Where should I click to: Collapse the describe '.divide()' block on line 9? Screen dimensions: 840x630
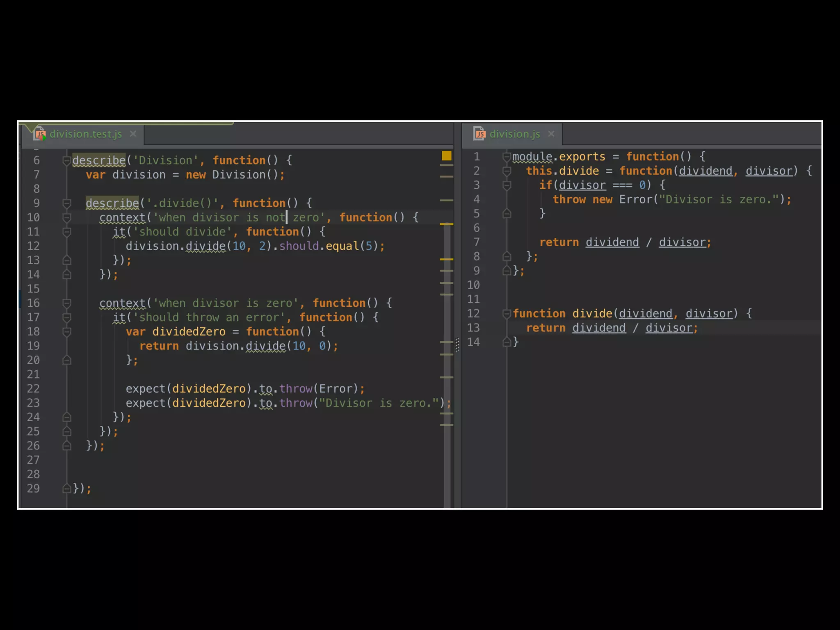66,203
